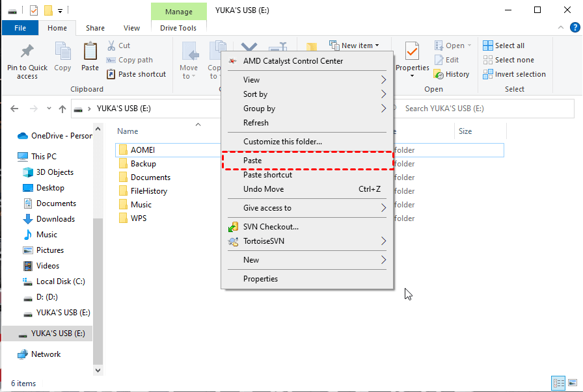Click Invert selection in ribbon
The width and height of the screenshot is (583, 392).
coord(514,74)
